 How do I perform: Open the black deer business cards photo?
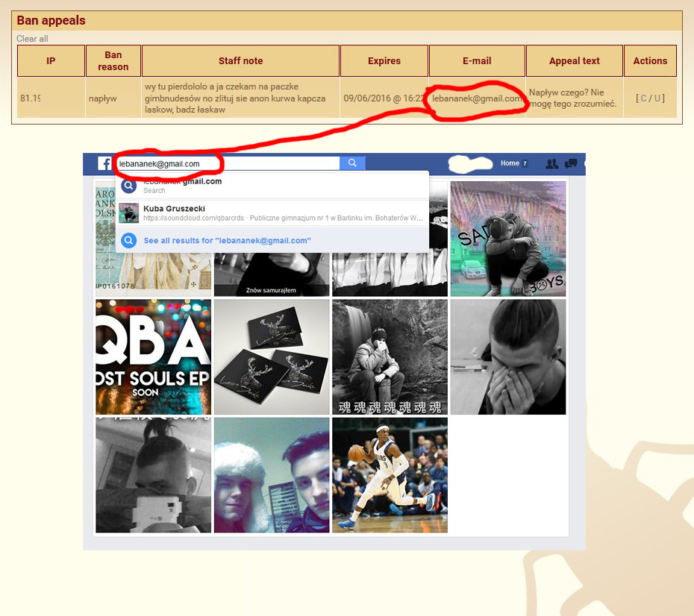[272, 357]
